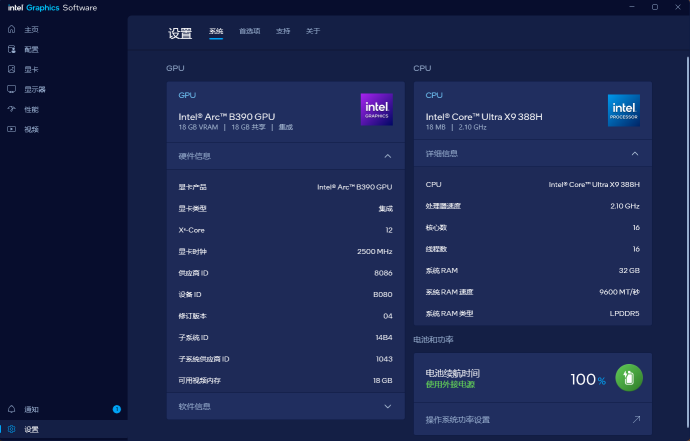This screenshot has width=691, height=441.
Task: Open the Display (显示器) monitor icon
Action: coord(12,89)
